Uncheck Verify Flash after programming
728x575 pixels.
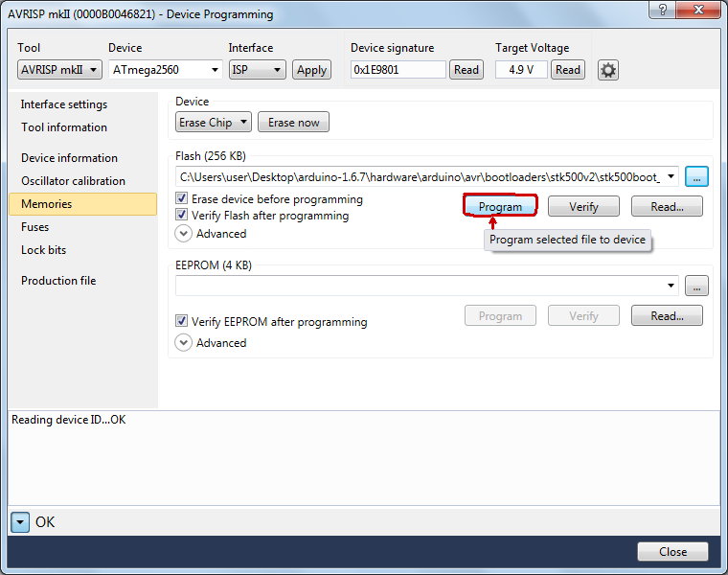tap(182, 216)
